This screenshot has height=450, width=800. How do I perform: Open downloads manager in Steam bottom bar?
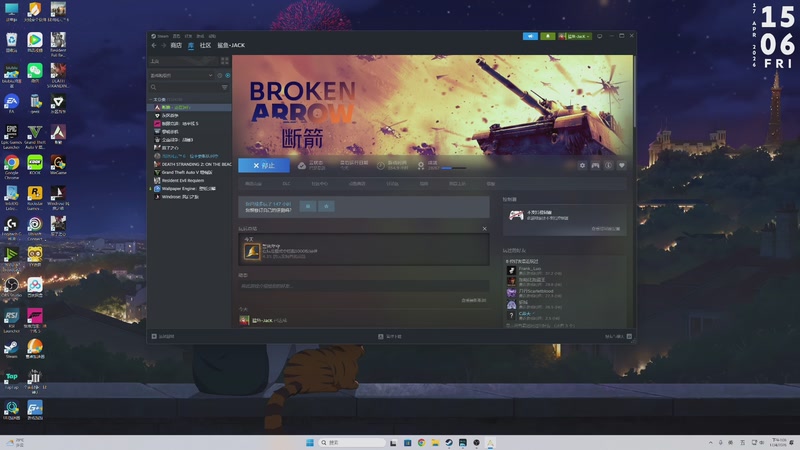click(390, 336)
